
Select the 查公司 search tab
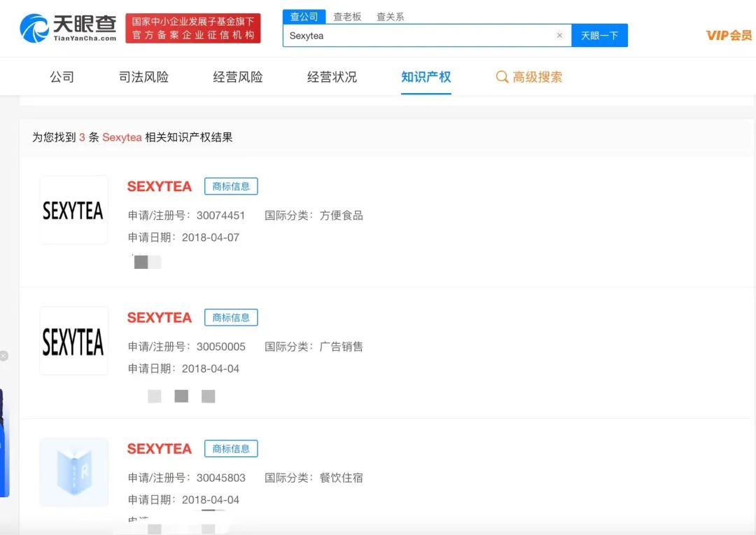click(x=304, y=17)
